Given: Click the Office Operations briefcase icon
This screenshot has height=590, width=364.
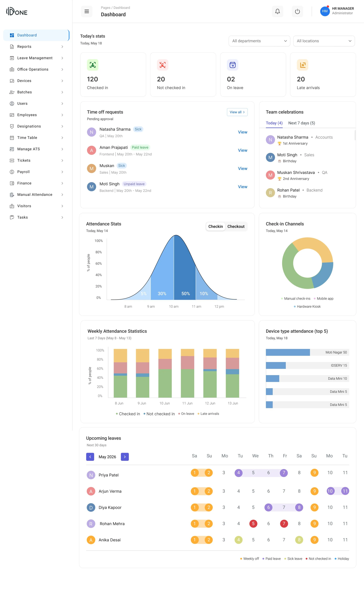Looking at the screenshot, I should point(12,69).
